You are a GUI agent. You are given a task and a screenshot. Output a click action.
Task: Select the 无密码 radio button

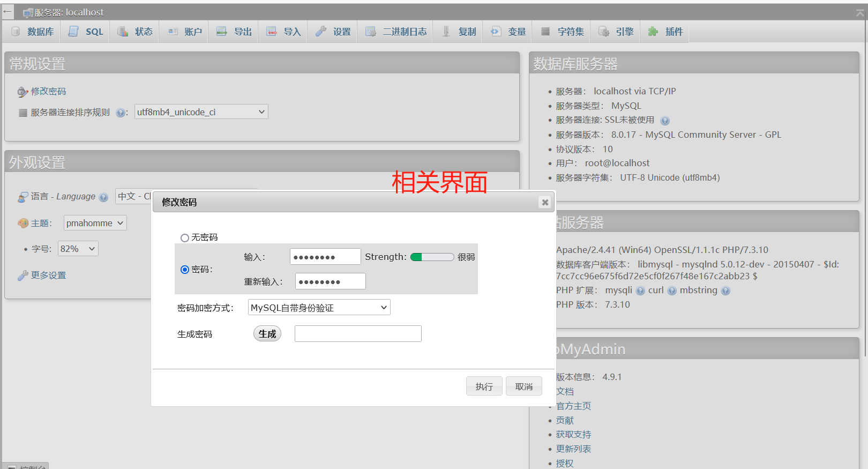tap(185, 238)
